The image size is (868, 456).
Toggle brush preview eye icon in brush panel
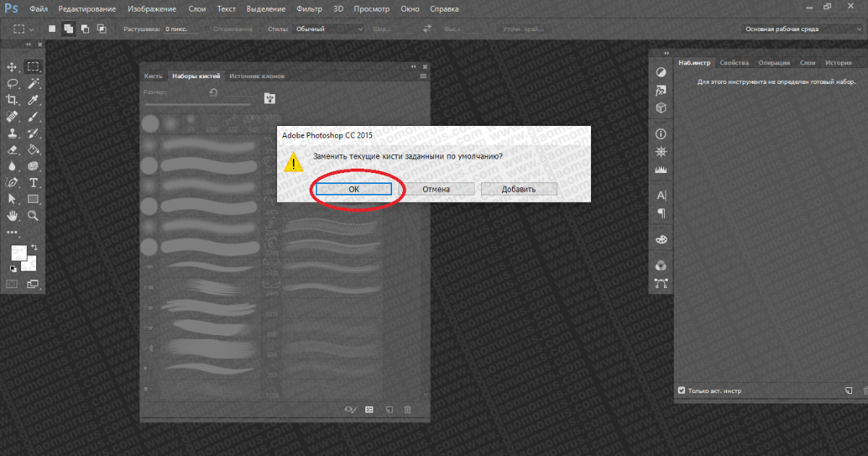[x=351, y=410]
